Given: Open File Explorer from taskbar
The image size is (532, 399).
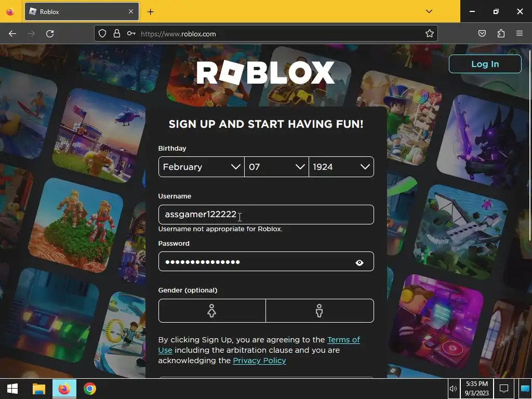Looking at the screenshot, I should coord(38,389).
